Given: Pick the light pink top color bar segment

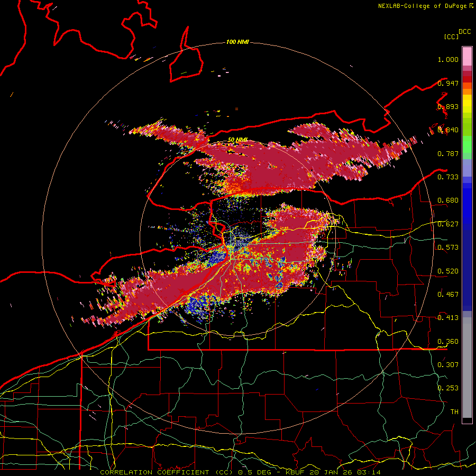Looking at the screenshot, I should [467, 56].
